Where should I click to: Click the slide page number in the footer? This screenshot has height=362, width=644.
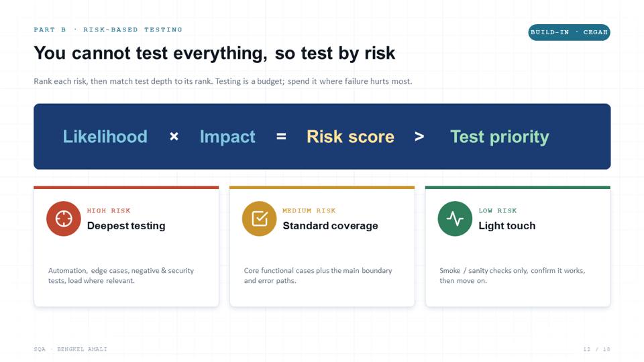coord(597,349)
